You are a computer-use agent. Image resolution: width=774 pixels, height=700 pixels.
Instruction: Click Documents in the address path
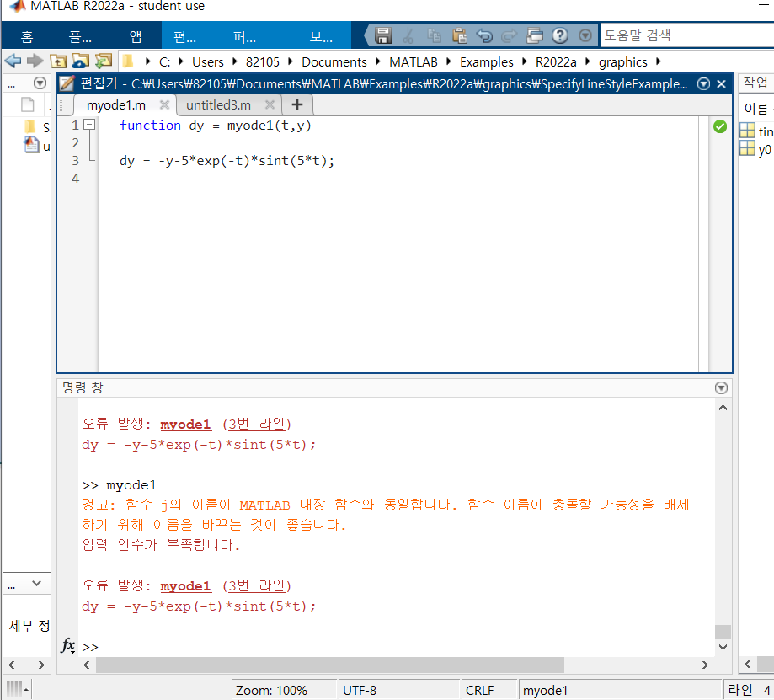(334, 62)
